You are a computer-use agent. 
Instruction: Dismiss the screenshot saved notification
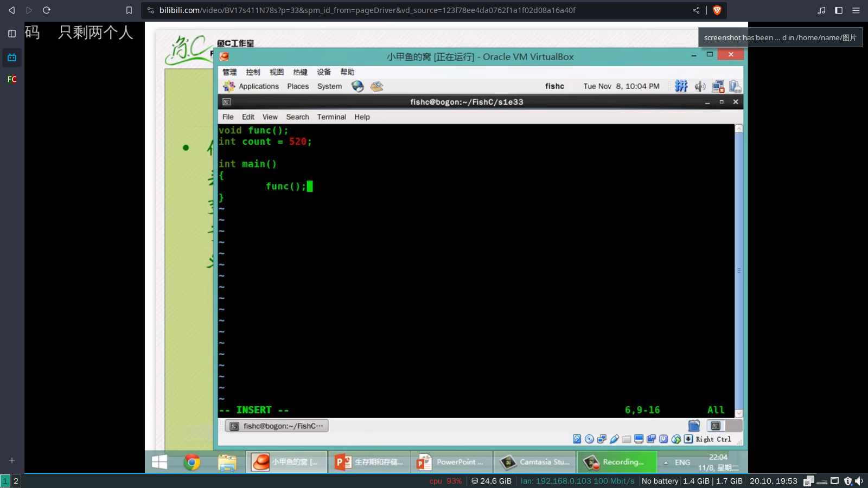tap(780, 37)
